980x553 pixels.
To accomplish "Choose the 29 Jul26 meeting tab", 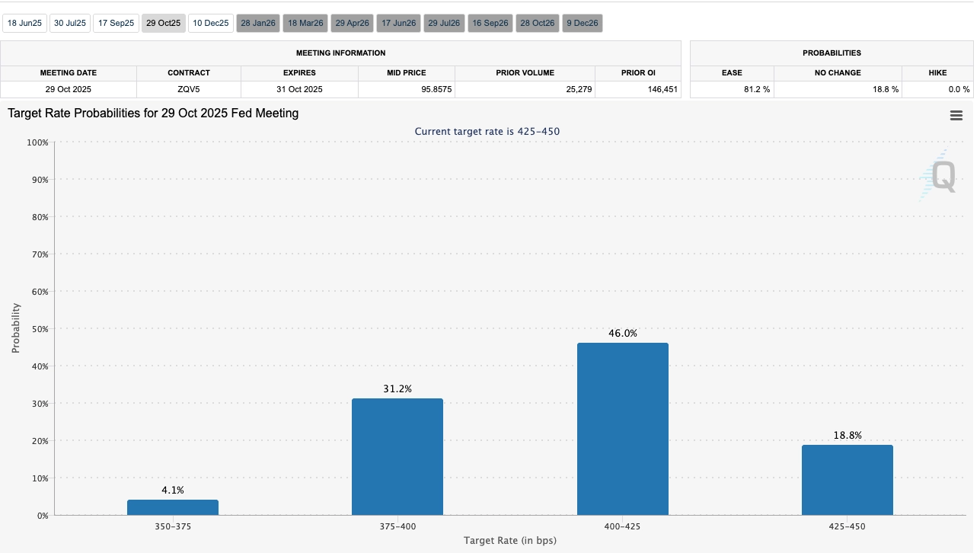I will [x=444, y=24].
